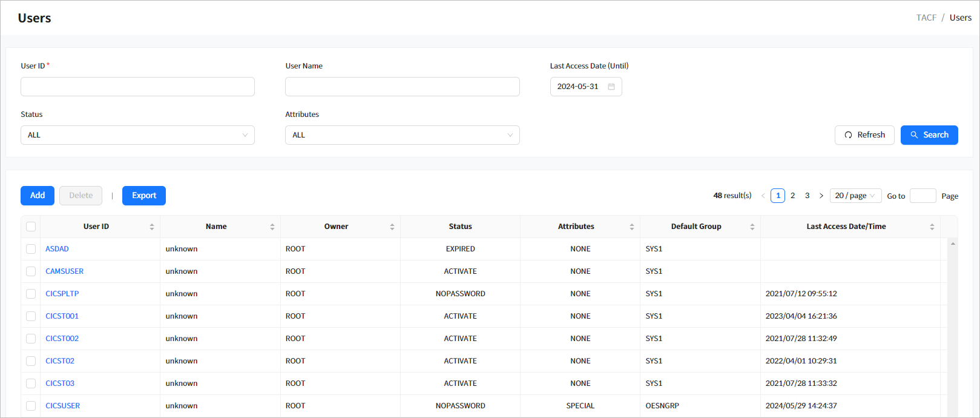Open the CICSUSER user link
Image resolution: width=980 pixels, height=418 pixels.
pos(63,406)
